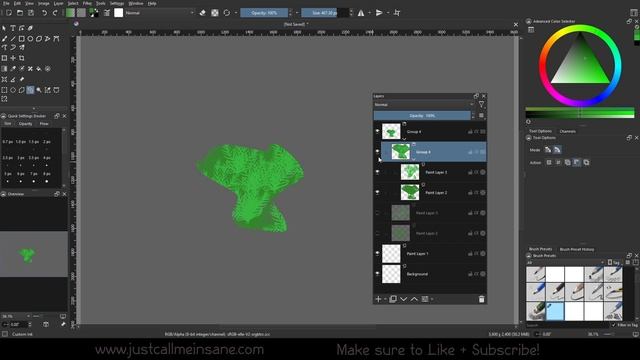This screenshot has height=360, width=640.
Task: Add a new layer with plus button
Action: coord(378,299)
